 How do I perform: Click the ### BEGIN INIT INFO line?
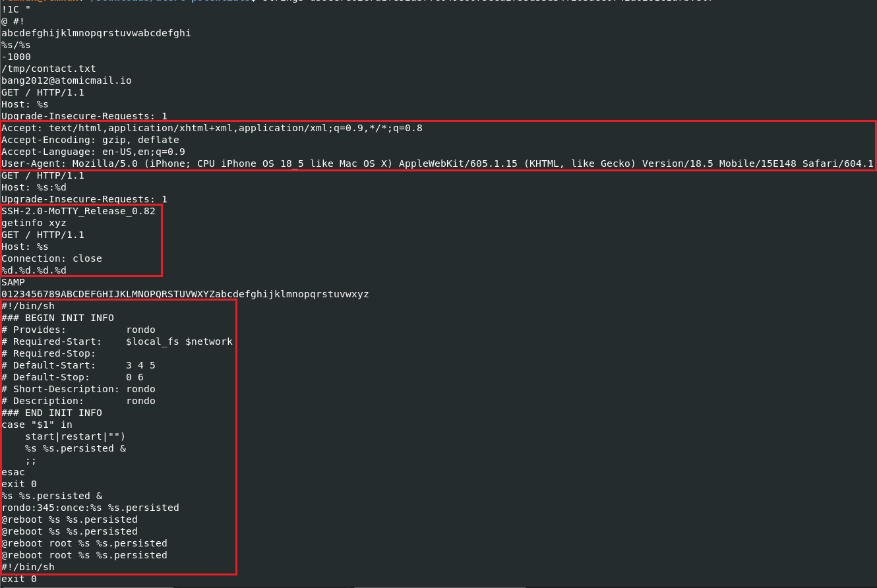(57, 318)
